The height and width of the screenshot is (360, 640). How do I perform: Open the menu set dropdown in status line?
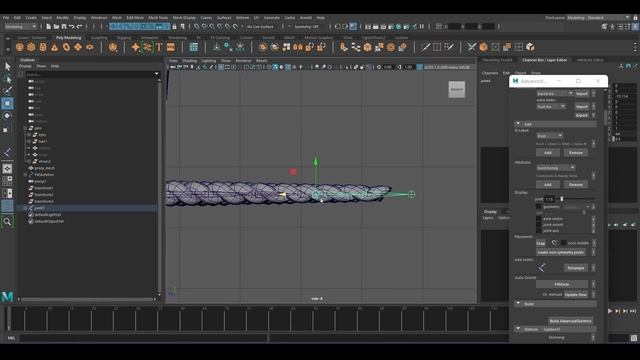pos(20,27)
